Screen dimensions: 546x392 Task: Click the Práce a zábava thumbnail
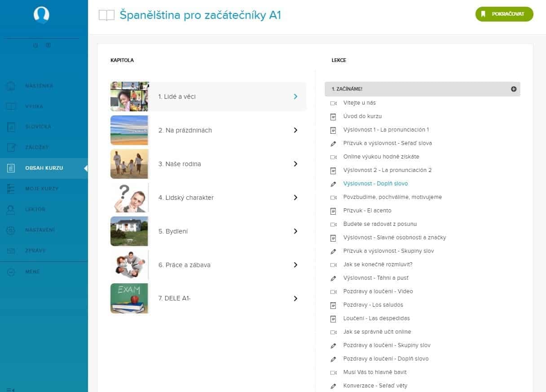pyautogui.click(x=129, y=265)
